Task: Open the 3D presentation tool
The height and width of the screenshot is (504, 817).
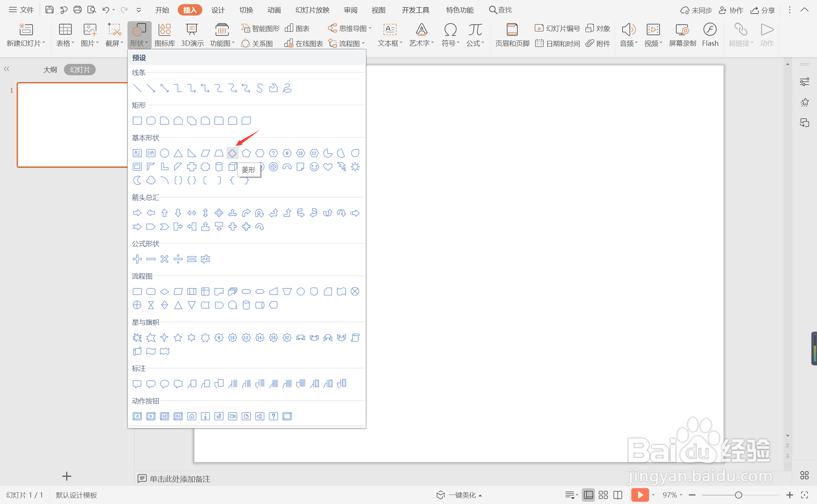Action: tap(192, 35)
